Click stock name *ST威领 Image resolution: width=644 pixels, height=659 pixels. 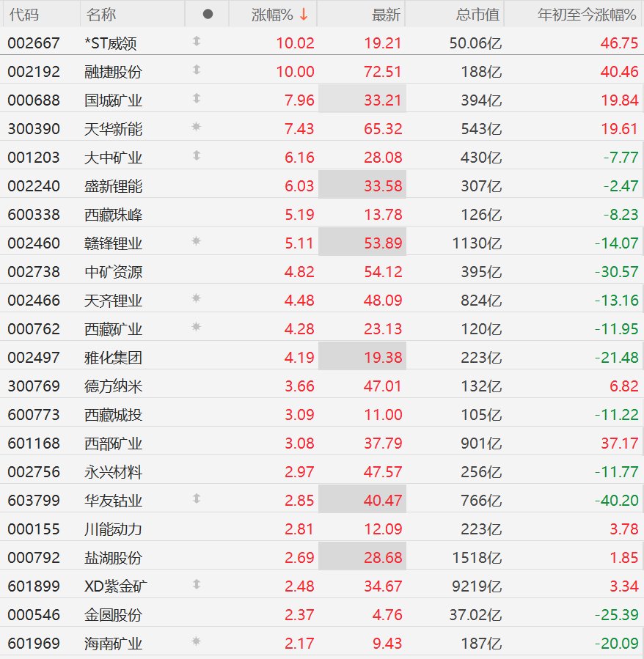pyautogui.click(x=111, y=43)
